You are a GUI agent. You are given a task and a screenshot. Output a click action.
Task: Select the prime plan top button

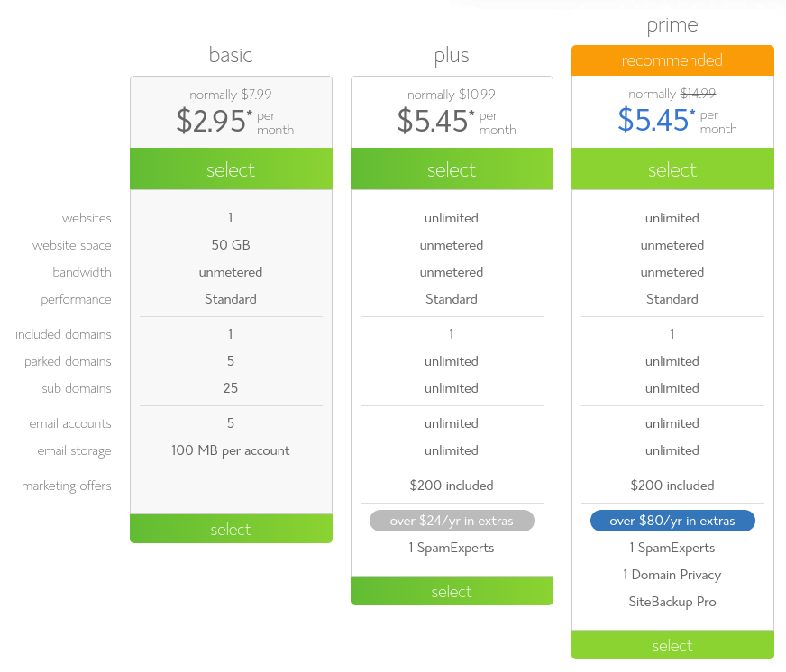[x=672, y=168]
